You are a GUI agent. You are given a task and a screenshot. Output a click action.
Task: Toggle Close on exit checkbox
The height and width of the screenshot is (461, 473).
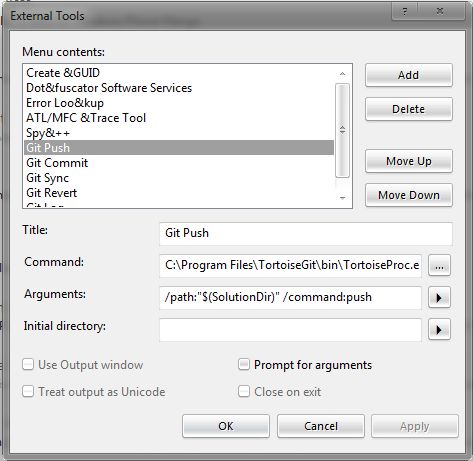[x=244, y=391]
